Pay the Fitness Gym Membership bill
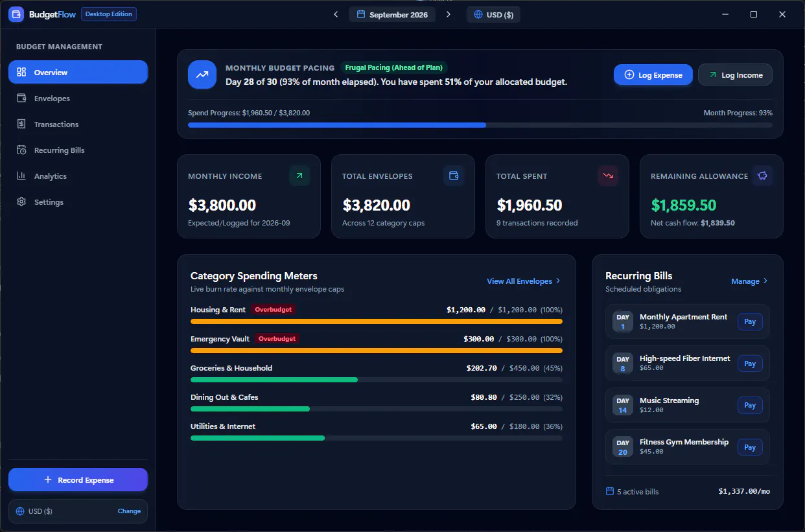The width and height of the screenshot is (805, 532). [x=750, y=447]
